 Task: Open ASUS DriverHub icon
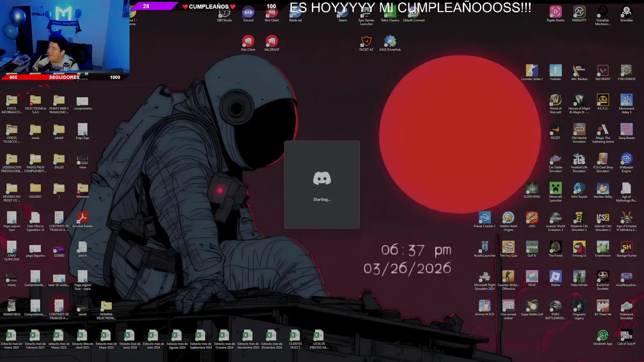coord(390,43)
